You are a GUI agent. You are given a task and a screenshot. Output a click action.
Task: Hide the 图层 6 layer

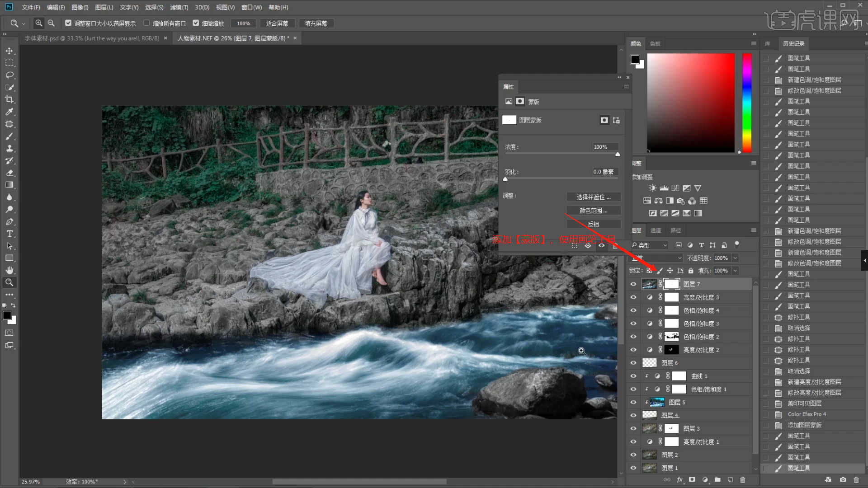633,363
